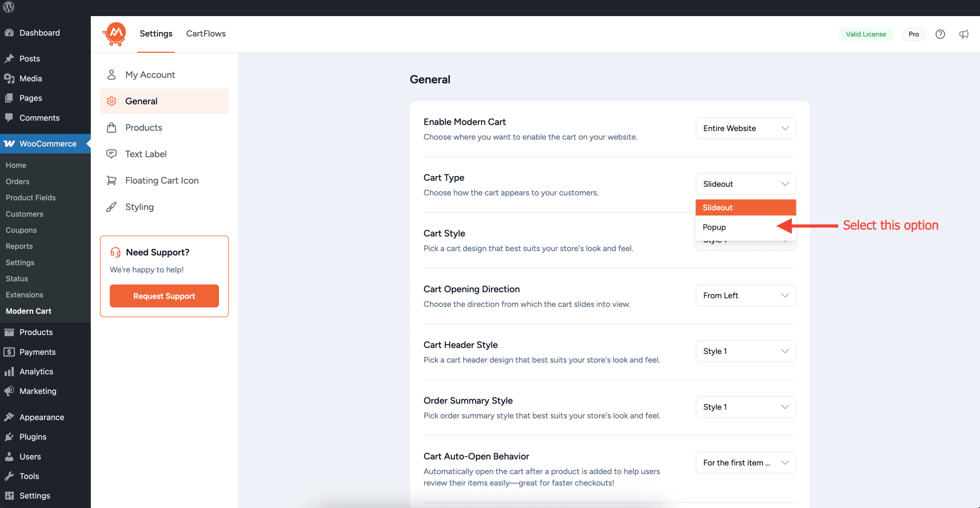Open the Cart Header Style dropdown
The image size is (980, 508).
pyautogui.click(x=745, y=351)
